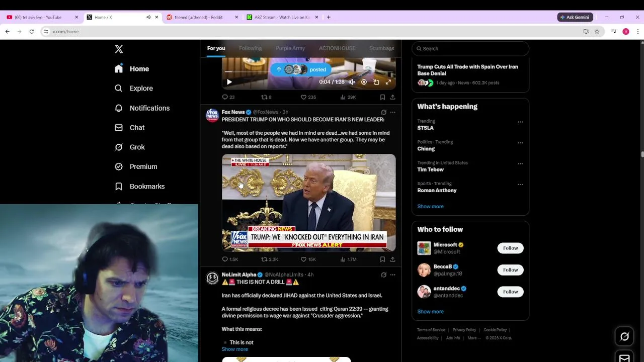Open Grok in the sidebar

point(130,147)
